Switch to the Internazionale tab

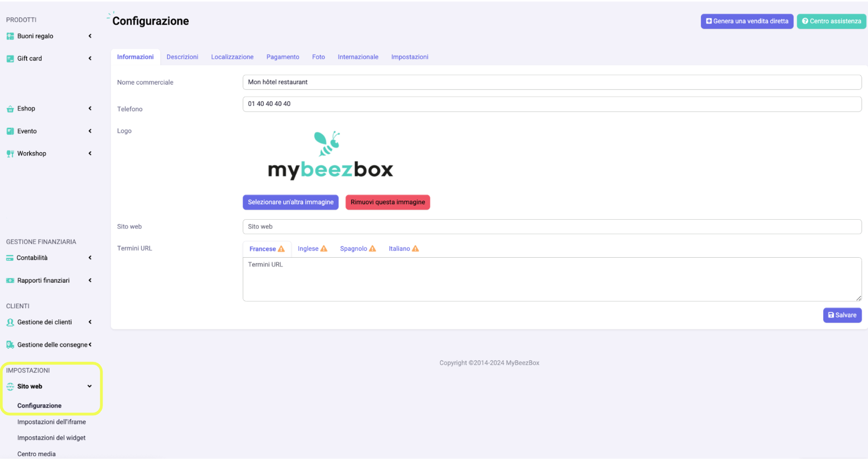(358, 57)
